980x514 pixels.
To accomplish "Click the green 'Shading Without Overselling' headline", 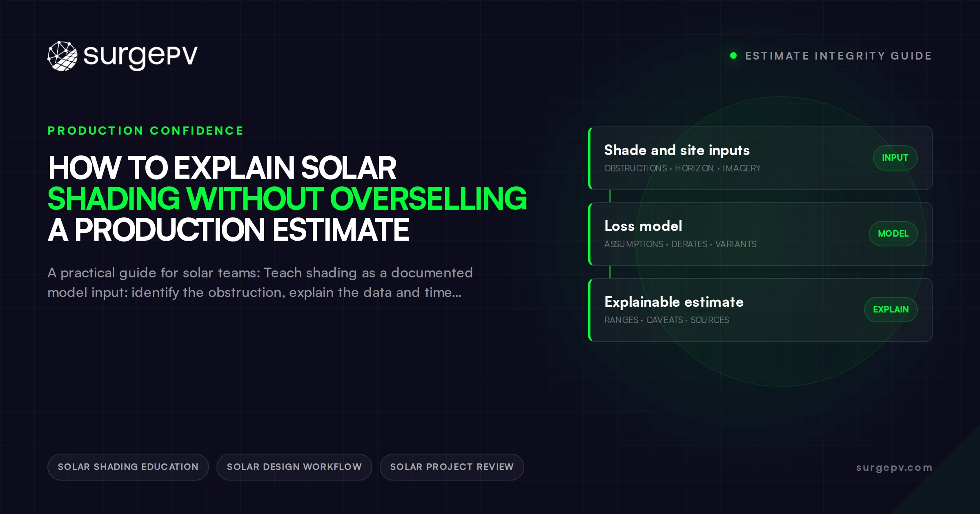I will point(287,199).
